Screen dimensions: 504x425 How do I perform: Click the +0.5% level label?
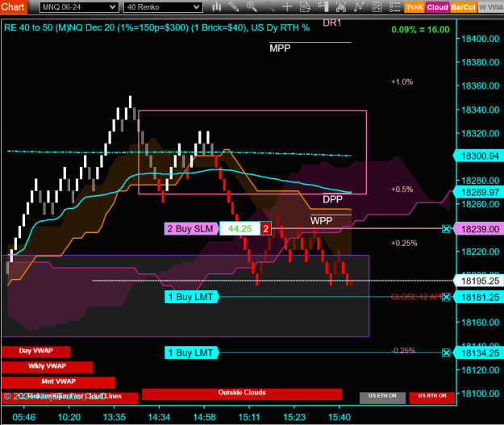tap(402, 190)
